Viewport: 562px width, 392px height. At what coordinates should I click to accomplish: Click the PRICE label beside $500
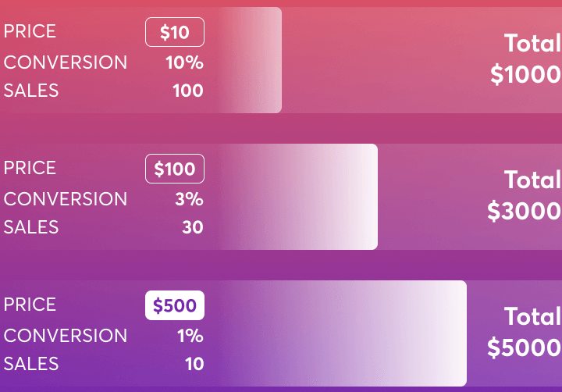[x=30, y=305]
